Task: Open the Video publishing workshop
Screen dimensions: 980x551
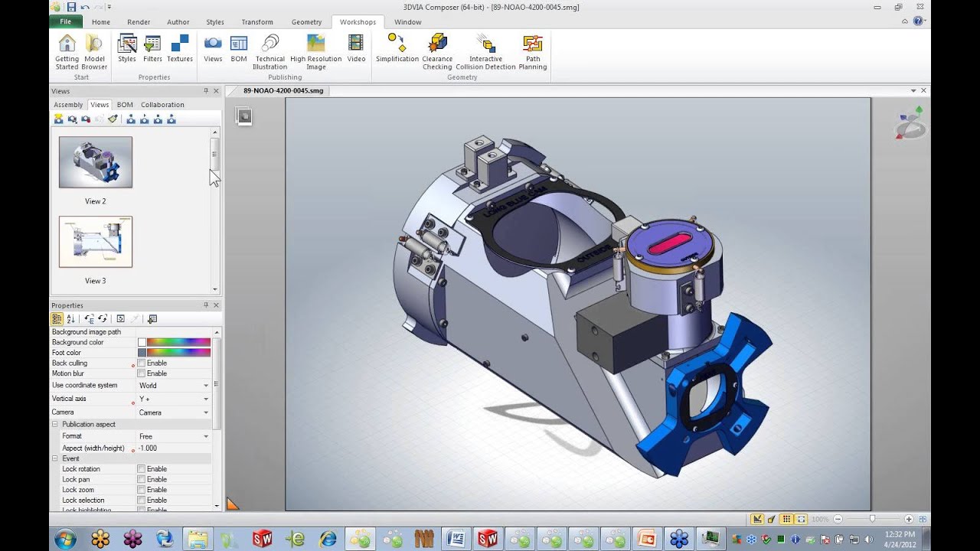Action: coord(356,49)
